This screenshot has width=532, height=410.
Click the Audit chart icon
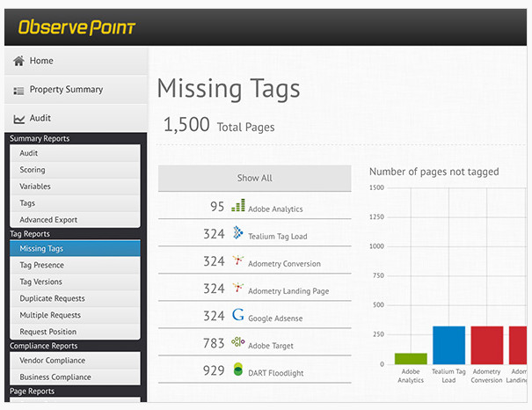19,119
